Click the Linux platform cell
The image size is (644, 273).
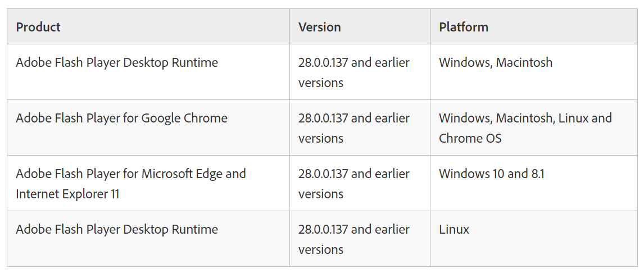tap(533, 239)
